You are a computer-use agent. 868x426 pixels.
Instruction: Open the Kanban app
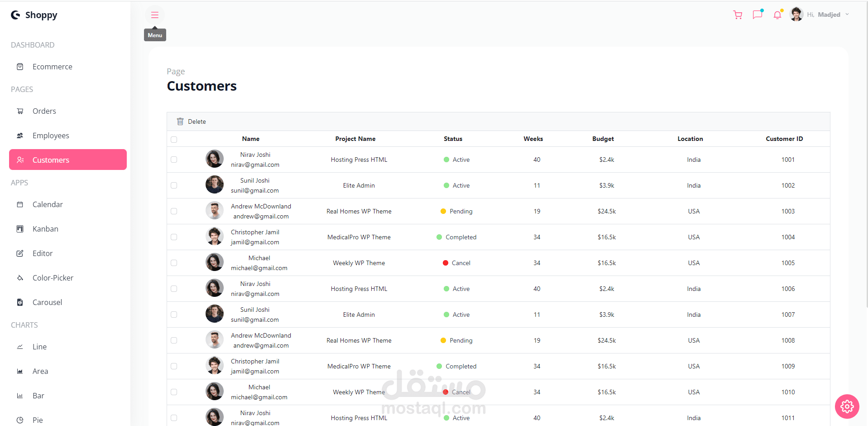click(x=68, y=229)
